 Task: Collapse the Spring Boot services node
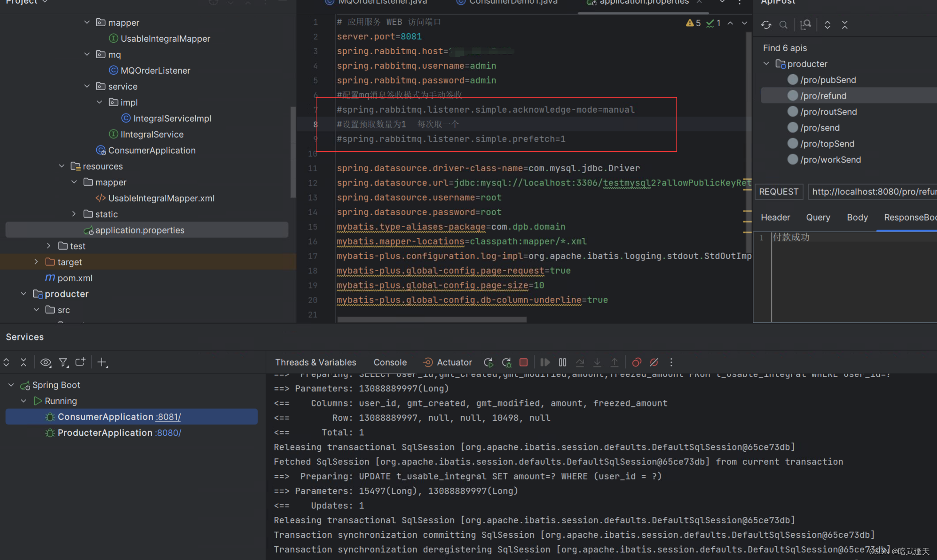coord(11,385)
